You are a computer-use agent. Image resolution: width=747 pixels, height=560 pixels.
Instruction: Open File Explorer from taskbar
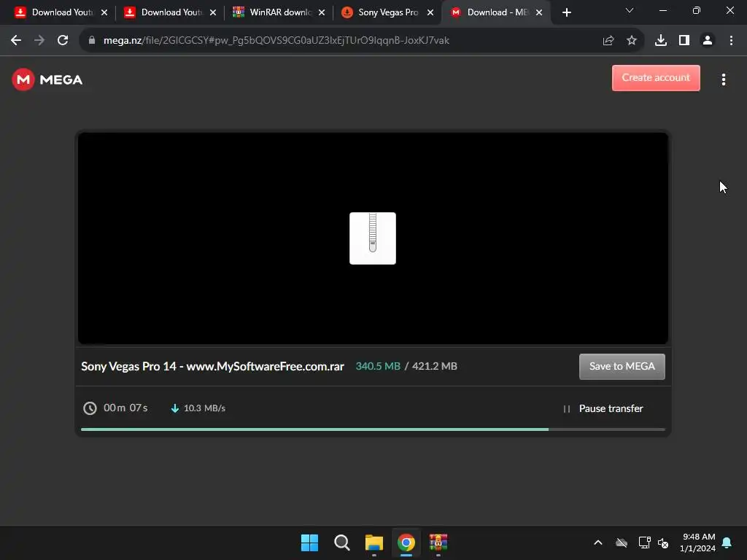(x=374, y=542)
